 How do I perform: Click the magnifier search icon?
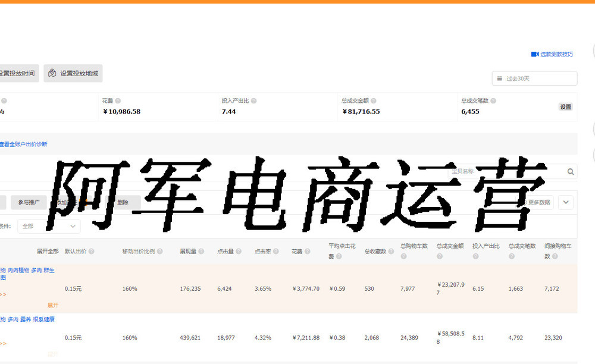(571, 172)
